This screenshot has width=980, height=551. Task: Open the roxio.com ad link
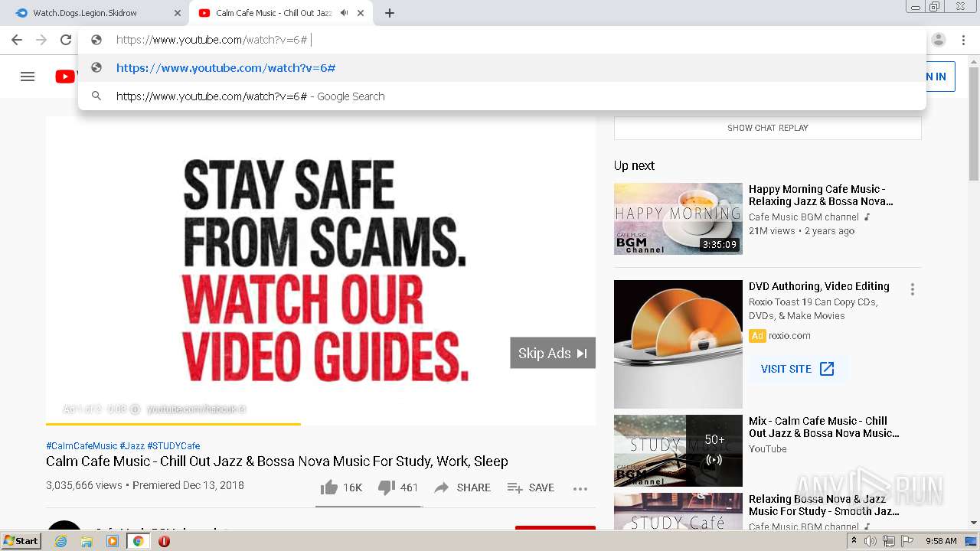789,336
